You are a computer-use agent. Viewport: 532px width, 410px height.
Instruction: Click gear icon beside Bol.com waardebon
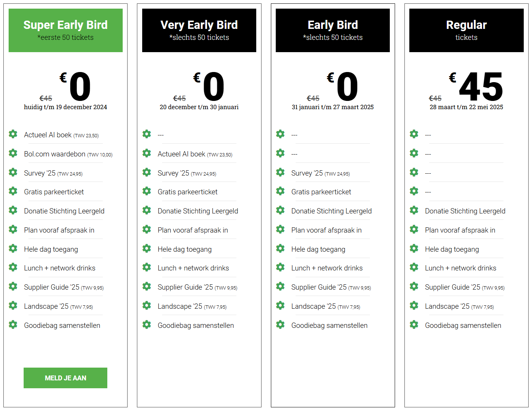pyautogui.click(x=13, y=153)
